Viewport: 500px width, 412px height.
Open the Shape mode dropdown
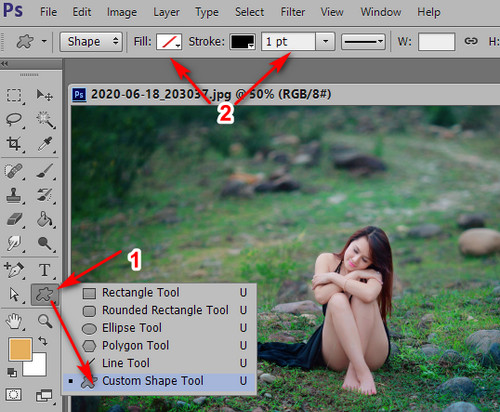(91, 42)
